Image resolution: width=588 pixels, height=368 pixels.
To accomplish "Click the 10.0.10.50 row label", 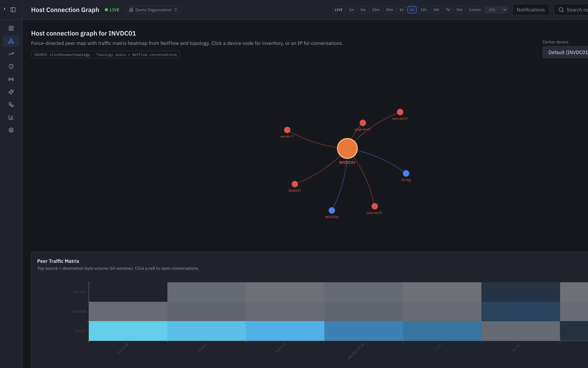I will click(x=78, y=312).
